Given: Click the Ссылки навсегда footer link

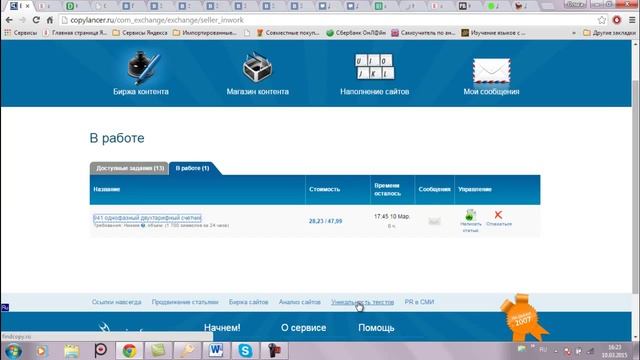Looking at the screenshot, I should (116, 302).
